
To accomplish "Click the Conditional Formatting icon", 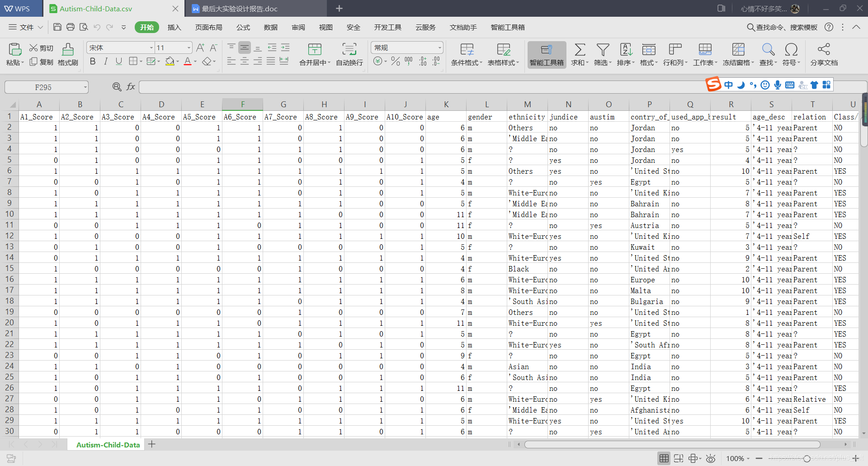I will pyautogui.click(x=467, y=49).
